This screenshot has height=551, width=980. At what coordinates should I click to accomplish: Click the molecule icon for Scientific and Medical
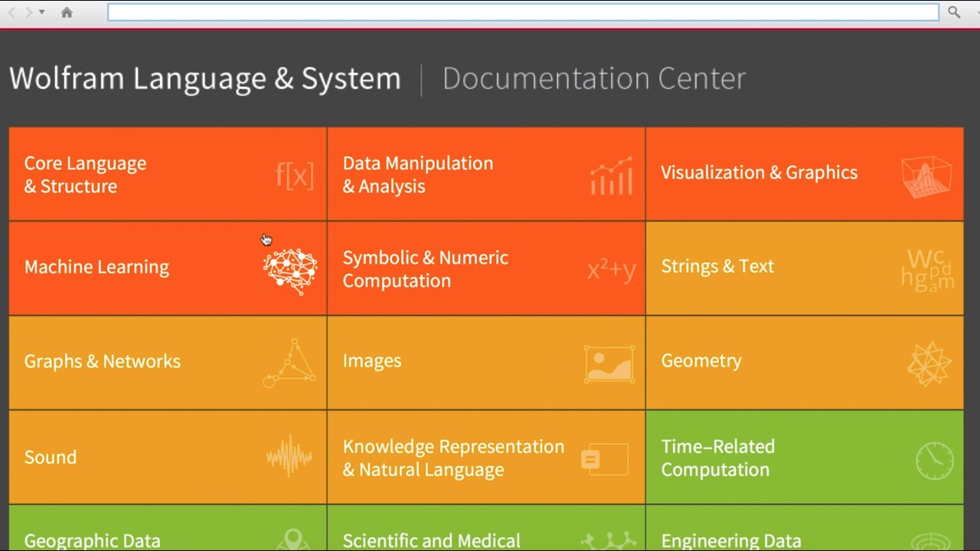point(609,540)
